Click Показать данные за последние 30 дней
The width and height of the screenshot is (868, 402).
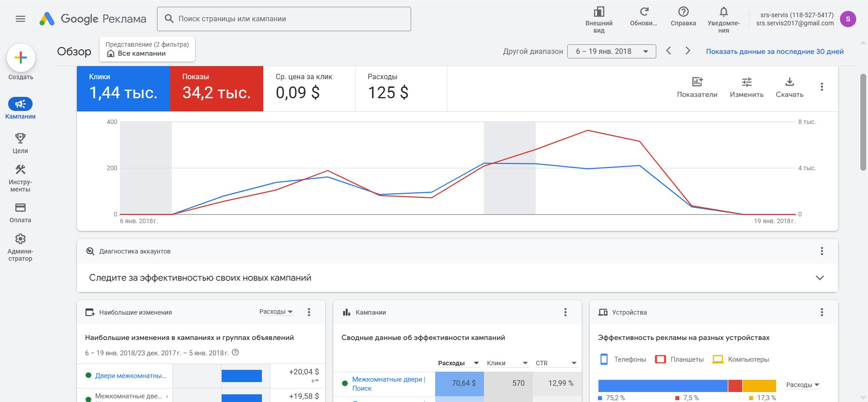pos(775,52)
